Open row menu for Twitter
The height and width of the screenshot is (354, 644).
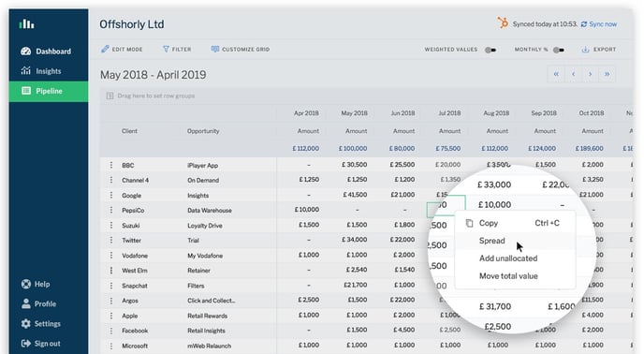coord(110,240)
